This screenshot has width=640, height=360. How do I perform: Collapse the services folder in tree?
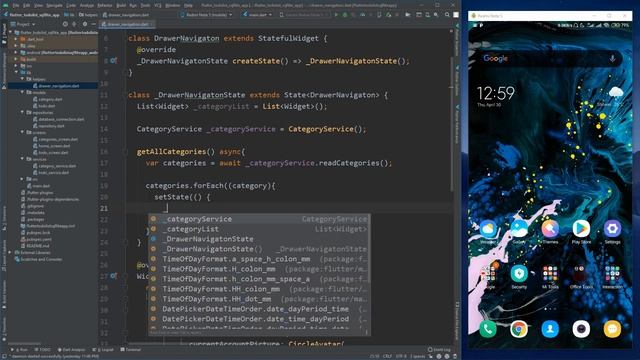[23, 159]
